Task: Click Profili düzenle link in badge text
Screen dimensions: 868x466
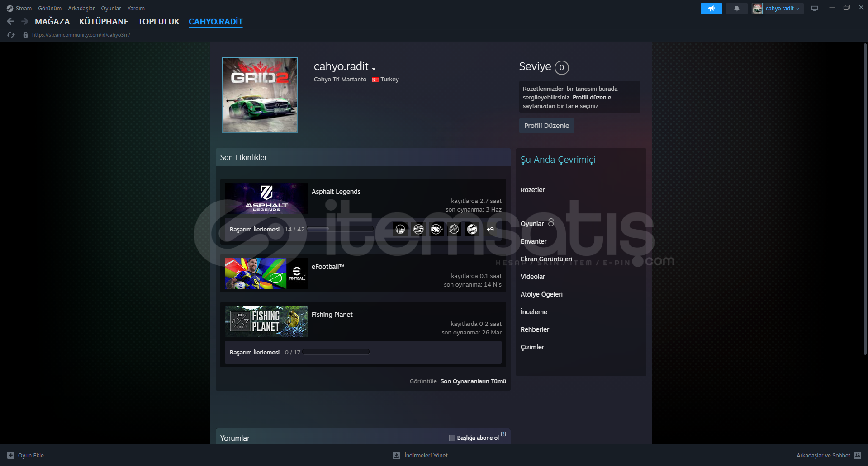Action: tap(592, 98)
